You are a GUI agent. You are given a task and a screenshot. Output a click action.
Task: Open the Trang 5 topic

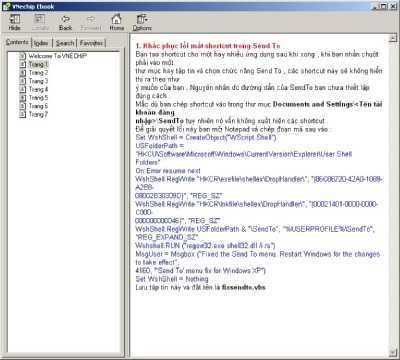pyautogui.click(x=38, y=98)
